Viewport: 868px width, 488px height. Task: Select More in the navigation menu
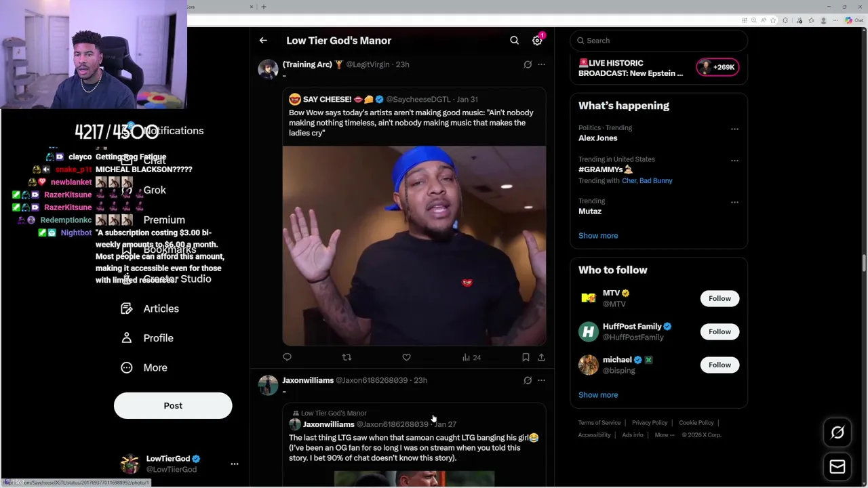[155, 367]
